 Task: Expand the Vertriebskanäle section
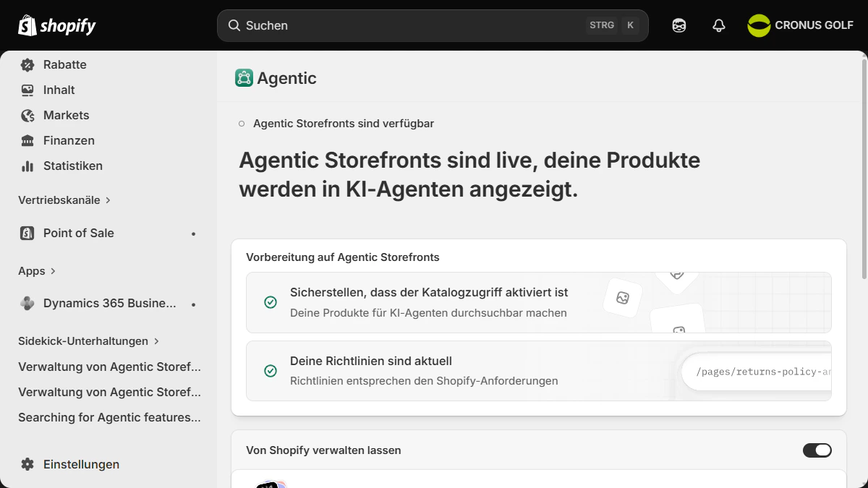(64, 200)
